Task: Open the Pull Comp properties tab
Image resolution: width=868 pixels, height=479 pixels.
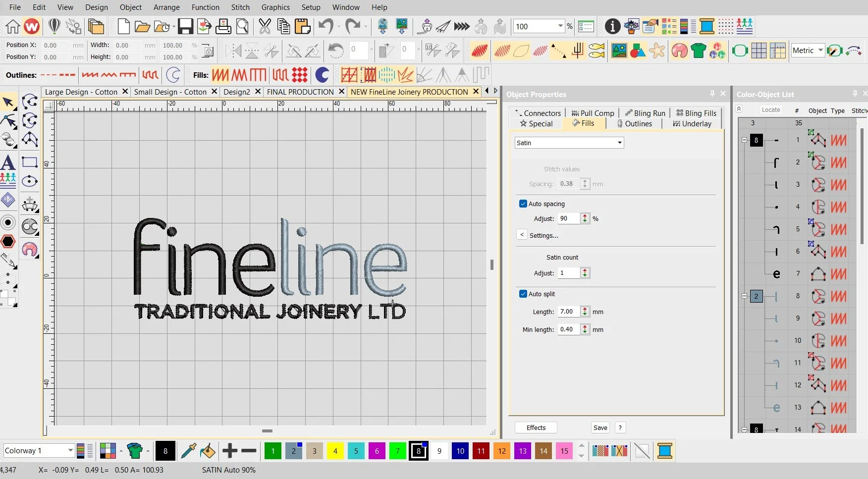Action: pos(593,113)
